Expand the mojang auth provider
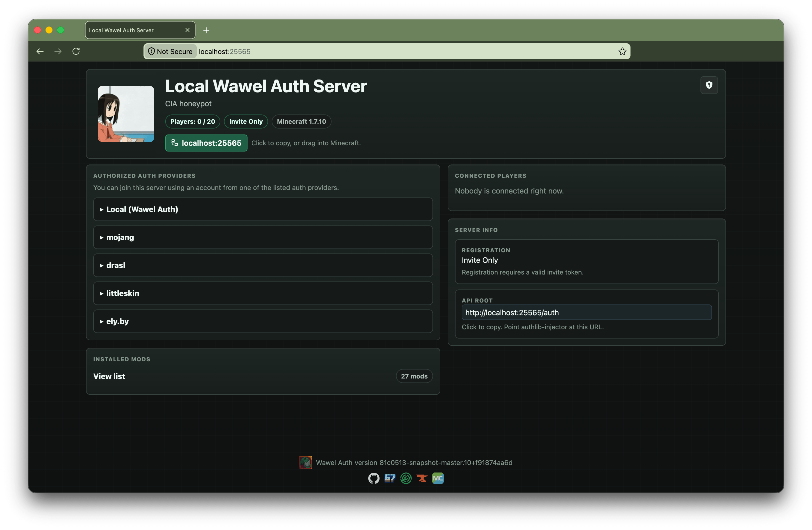This screenshot has height=530, width=812. point(263,237)
